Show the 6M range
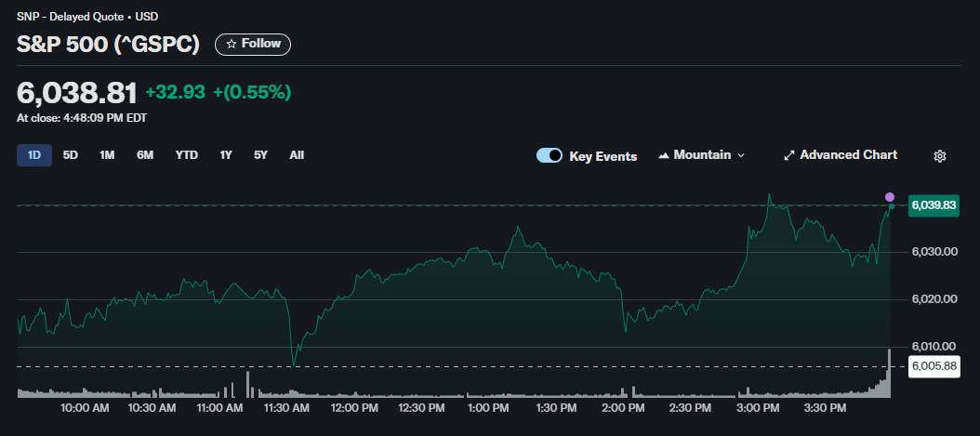This screenshot has height=436, width=980. tap(145, 155)
